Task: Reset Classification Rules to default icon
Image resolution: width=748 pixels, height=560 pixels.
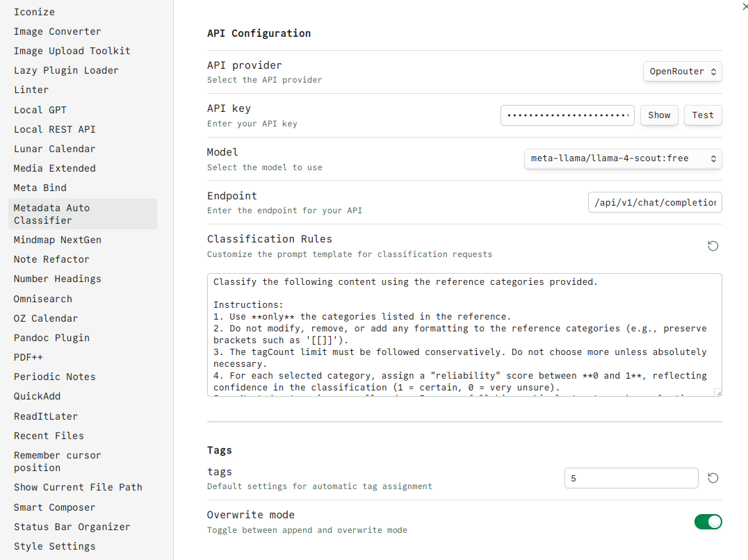Action: click(x=713, y=246)
